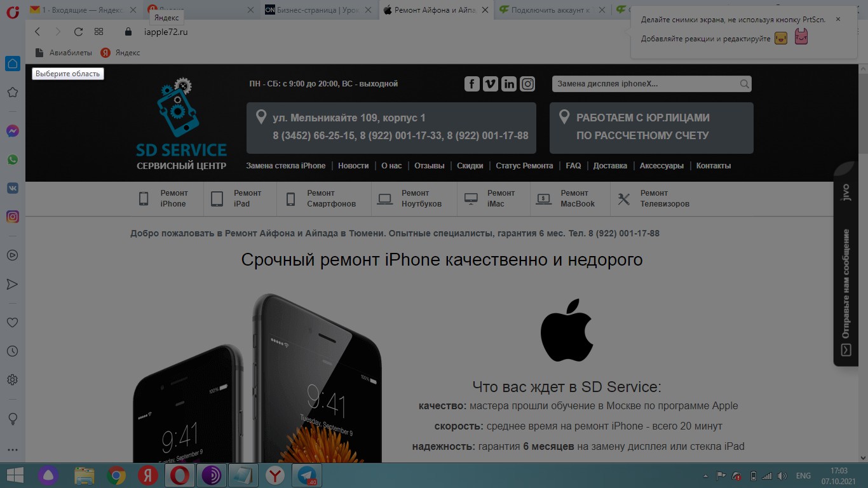Close the Бизнес-страница tab
This screenshot has height=488, width=868.
tap(369, 10)
